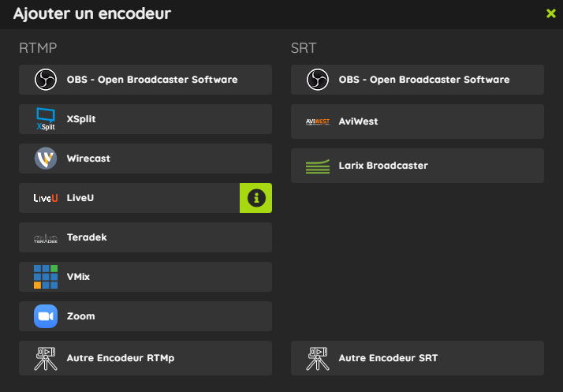
Task: Click the LiveU logo icon
Action: 46,198
